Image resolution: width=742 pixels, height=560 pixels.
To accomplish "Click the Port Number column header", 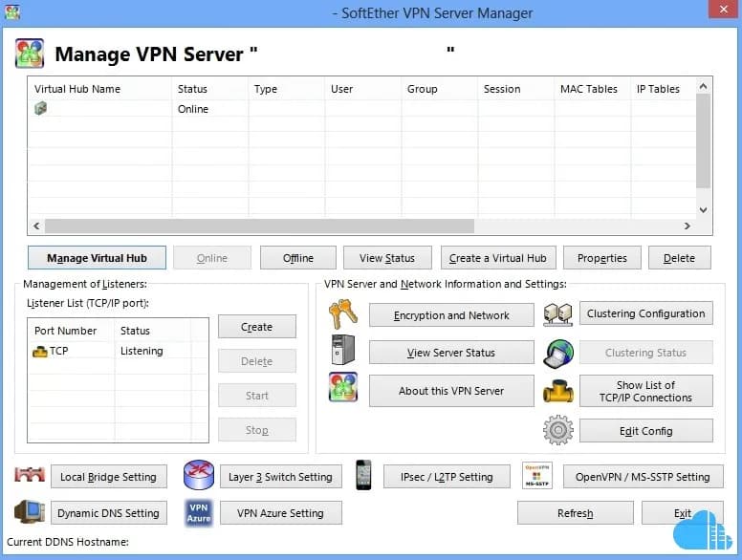I will click(72, 331).
